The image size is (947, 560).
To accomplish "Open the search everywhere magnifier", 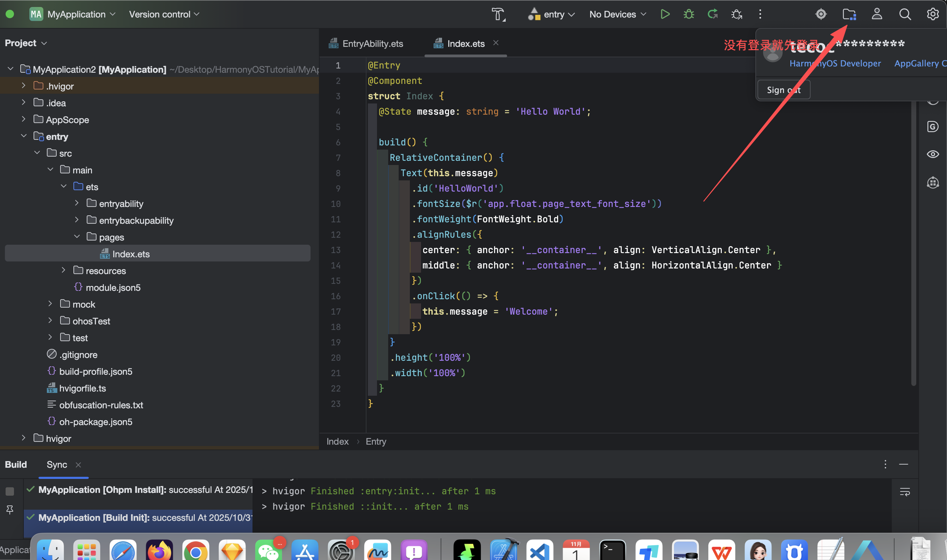I will pos(905,14).
